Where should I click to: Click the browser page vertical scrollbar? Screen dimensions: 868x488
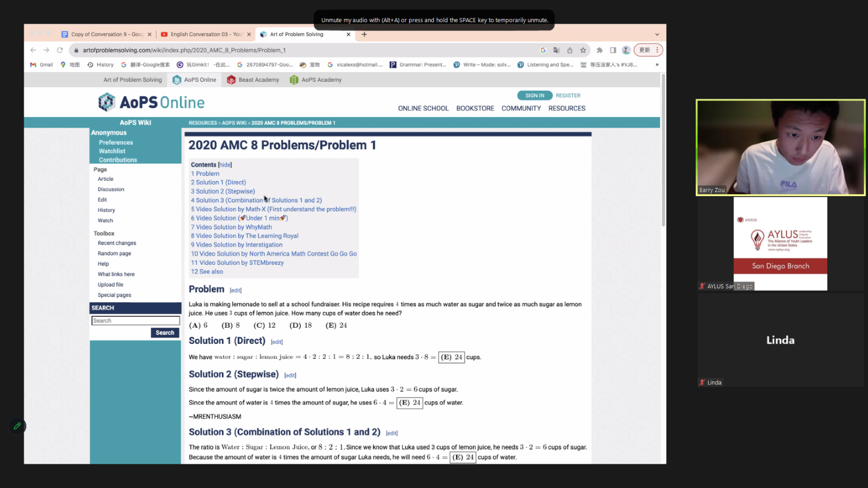click(663, 149)
